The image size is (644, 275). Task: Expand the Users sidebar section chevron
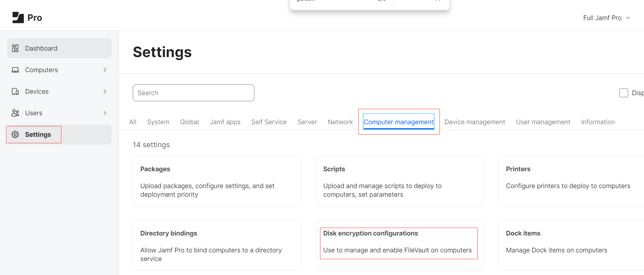(x=105, y=113)
